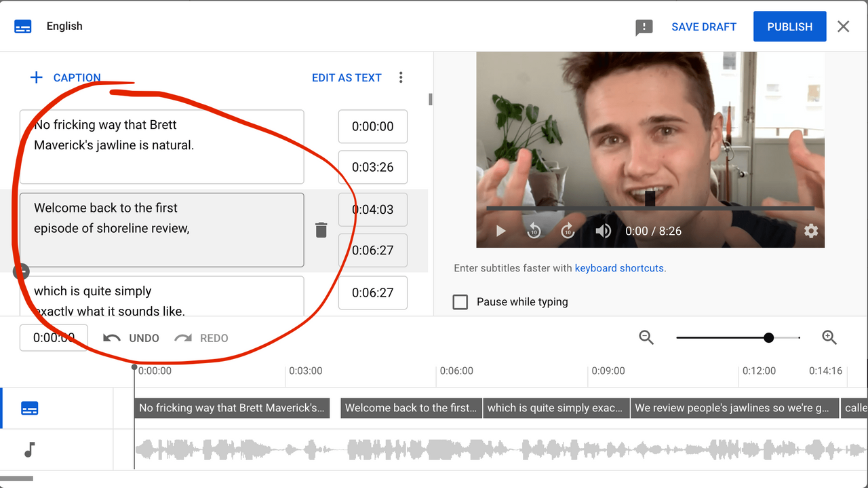
Task: Select the music note audio track
Action: [28, 450]
